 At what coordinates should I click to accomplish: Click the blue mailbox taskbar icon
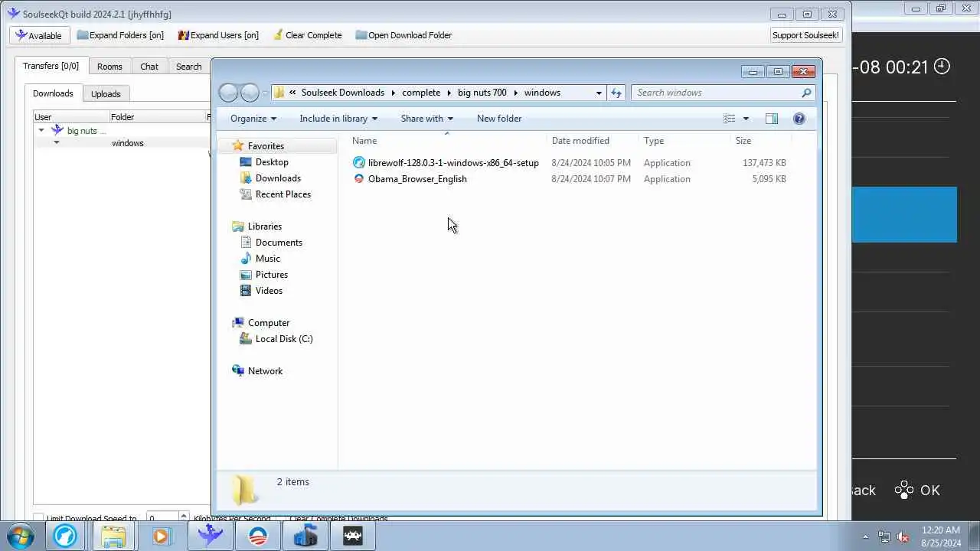point(305,536)
